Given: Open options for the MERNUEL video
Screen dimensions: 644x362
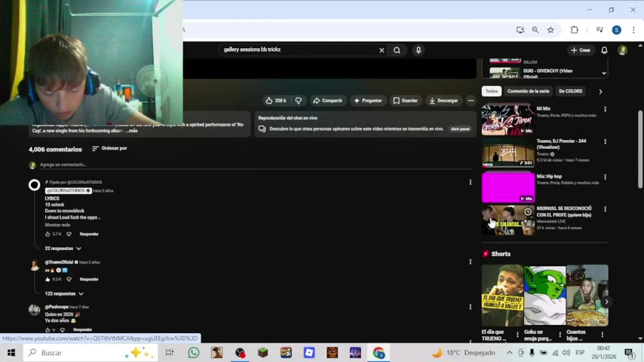Looking at the screenshot, I should (605, 209).
